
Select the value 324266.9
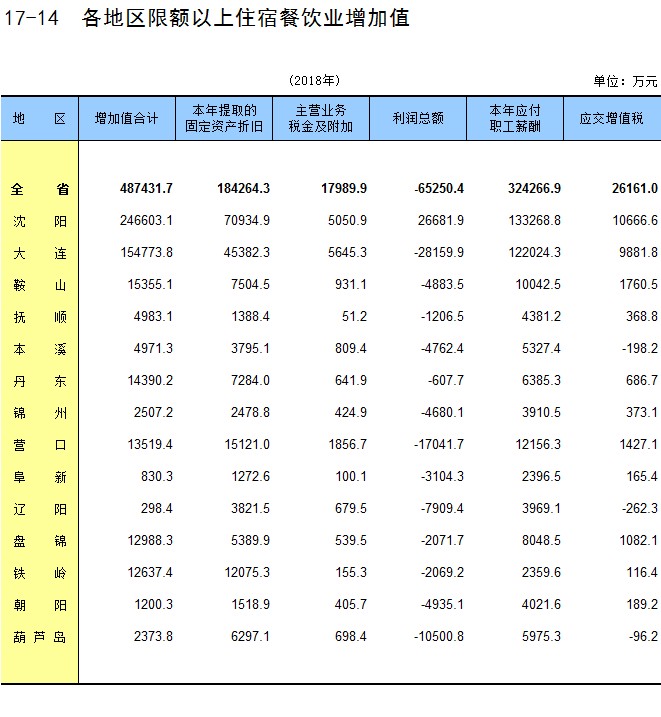coord(534,188)
